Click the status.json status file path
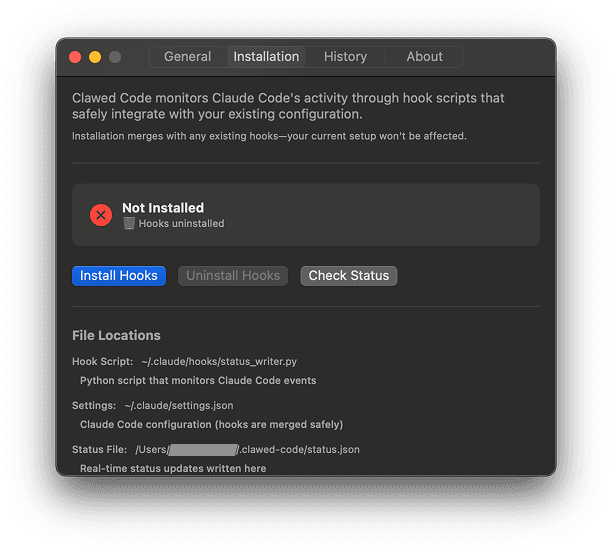612x550 pixels. (247, 450)
